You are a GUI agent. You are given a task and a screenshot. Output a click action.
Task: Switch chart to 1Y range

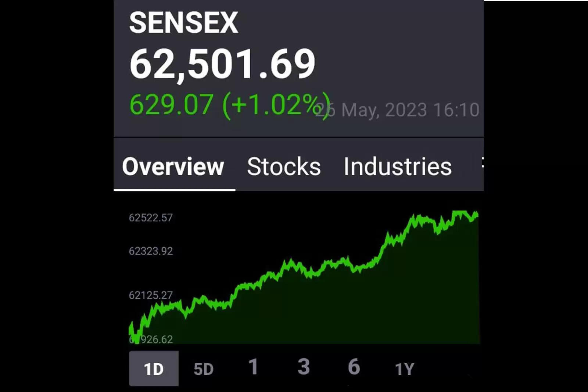(x=405, y=369)
